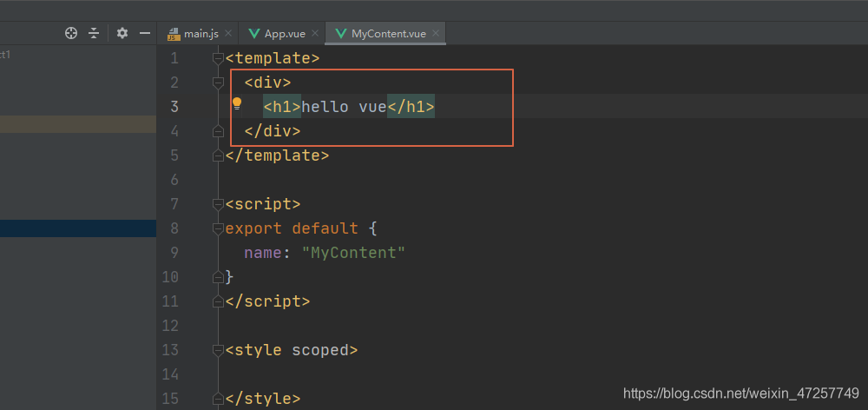The width and height of the screenshot is (868, 410).
Task: Close the MyContent.vue tab
Action: tap(436, 33)
